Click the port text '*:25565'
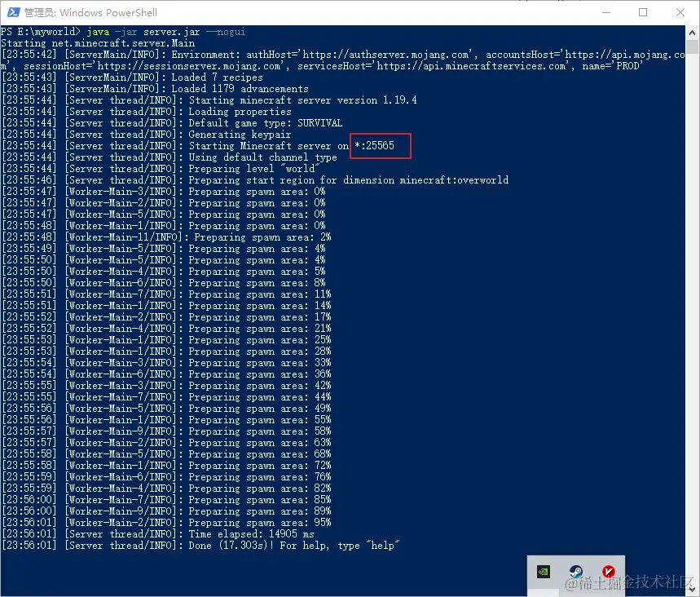 click(375, 146)
